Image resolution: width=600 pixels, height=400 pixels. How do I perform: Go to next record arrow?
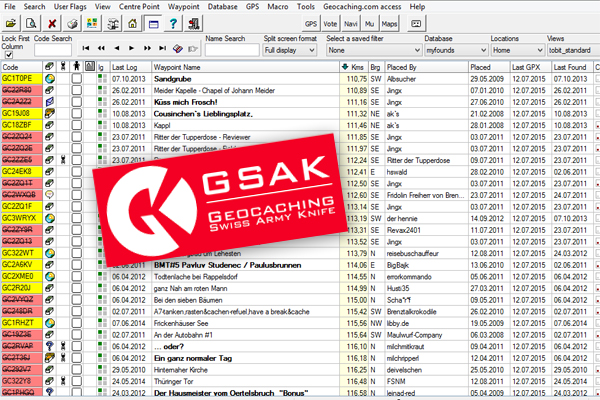coord(132,48)
